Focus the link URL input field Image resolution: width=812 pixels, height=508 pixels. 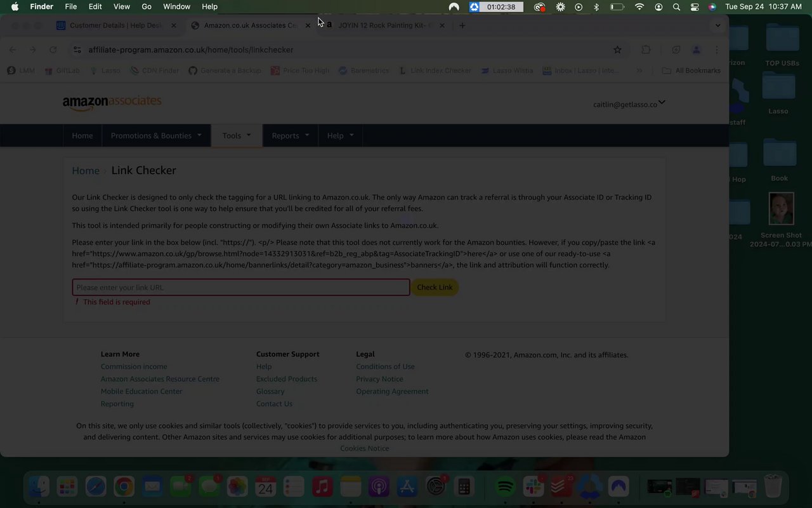click(241, 287)
